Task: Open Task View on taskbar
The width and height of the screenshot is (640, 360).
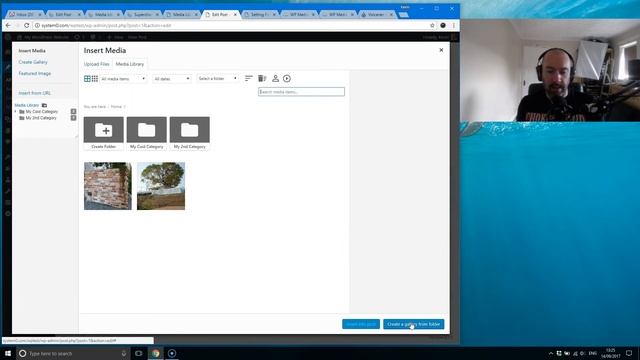Action: 139,353
